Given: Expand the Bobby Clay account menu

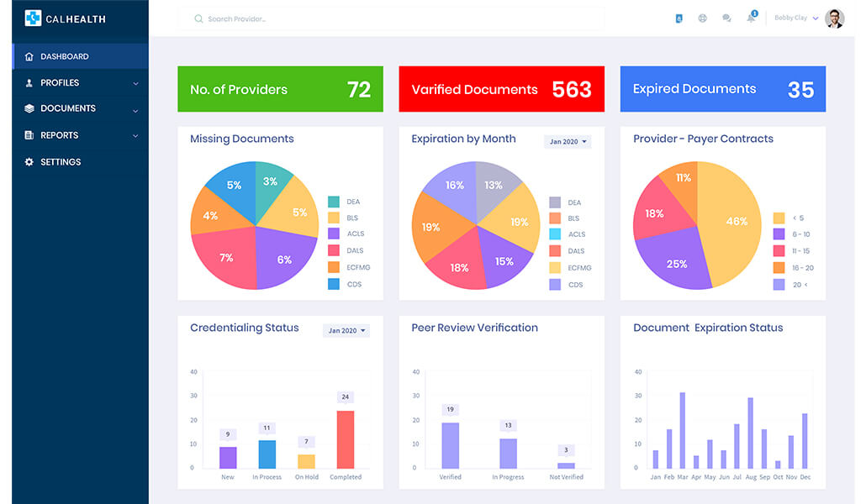Looking at the screenshot, I should click(797, 18).
